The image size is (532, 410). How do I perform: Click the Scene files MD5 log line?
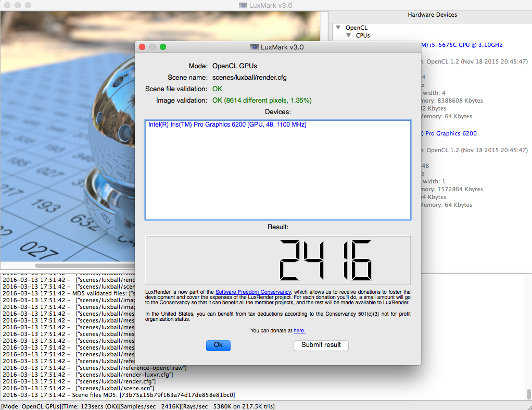coord(119,395)
